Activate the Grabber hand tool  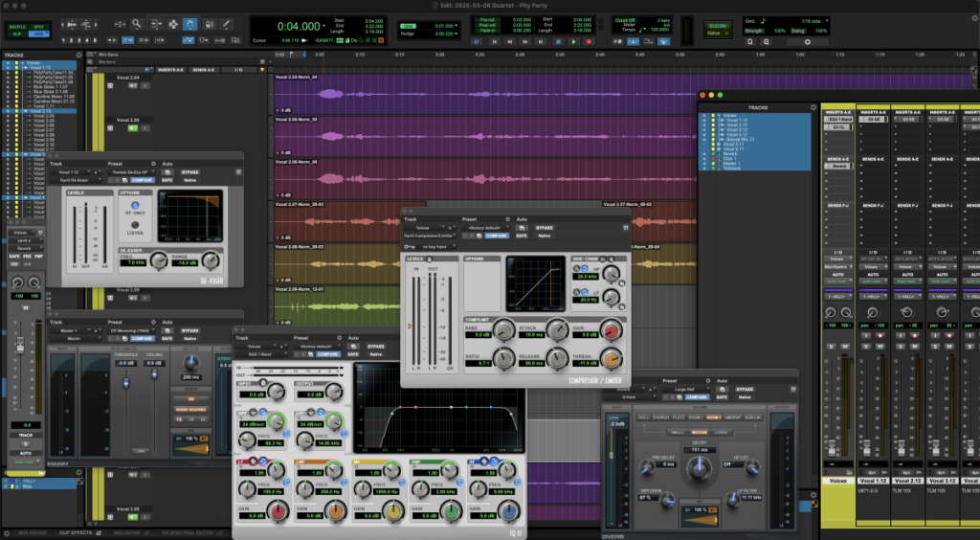(190, 24)
